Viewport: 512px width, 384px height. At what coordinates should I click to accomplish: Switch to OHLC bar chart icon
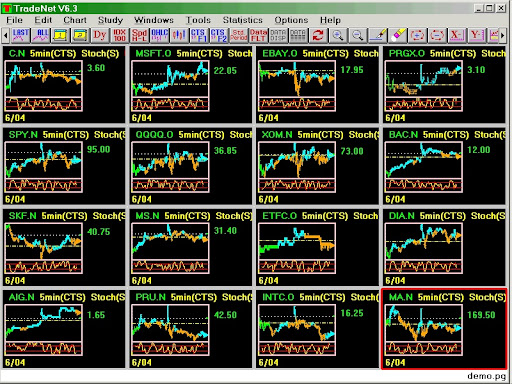click(x=159, y=35)
